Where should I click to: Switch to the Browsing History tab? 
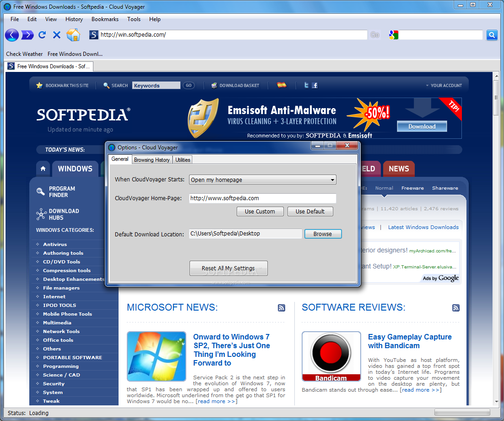coord(152,160)
